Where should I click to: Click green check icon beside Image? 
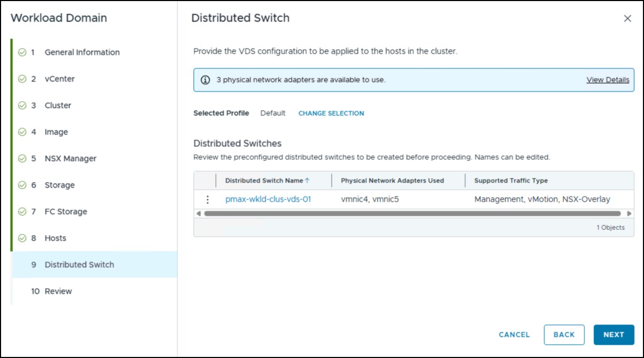point(22,132)
